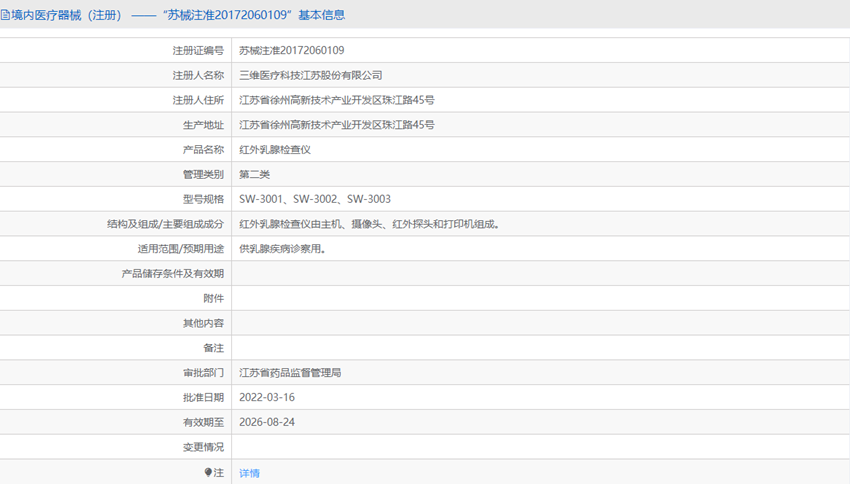Open the 详情 link in the 注 row
Image resolution: width=850 pixels, height=484 pixels.
click(x=249, y=473)
